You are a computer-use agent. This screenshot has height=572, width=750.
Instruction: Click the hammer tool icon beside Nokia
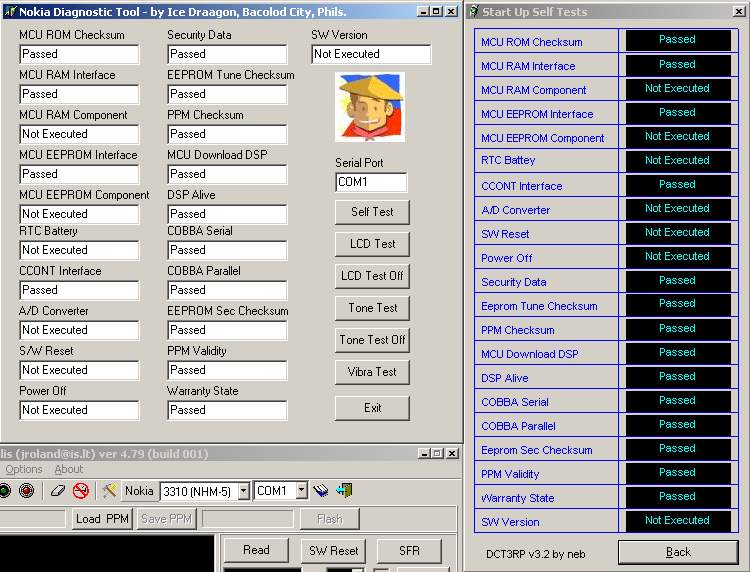tap(110, 491)
